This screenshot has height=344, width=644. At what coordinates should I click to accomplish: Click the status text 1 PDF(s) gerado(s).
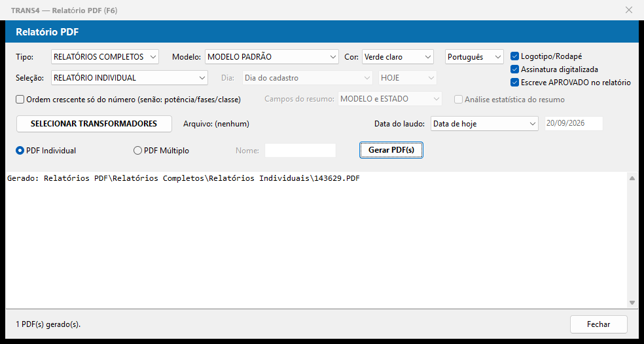(x=48, y=325)
